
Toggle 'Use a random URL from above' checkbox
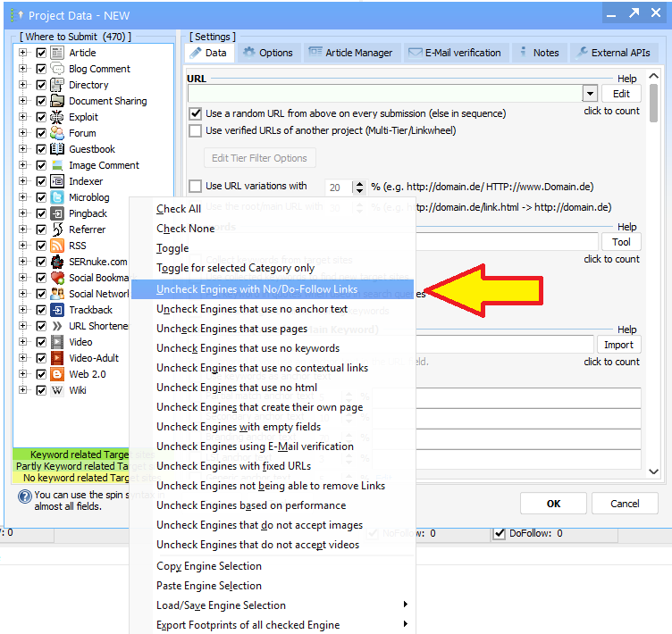[196, 113]
